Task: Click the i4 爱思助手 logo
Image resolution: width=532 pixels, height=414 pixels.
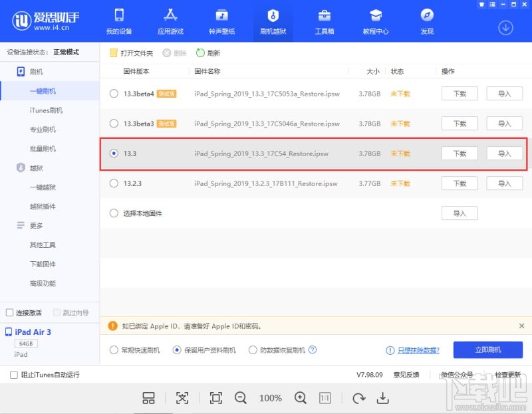Action: coord(45,21)
